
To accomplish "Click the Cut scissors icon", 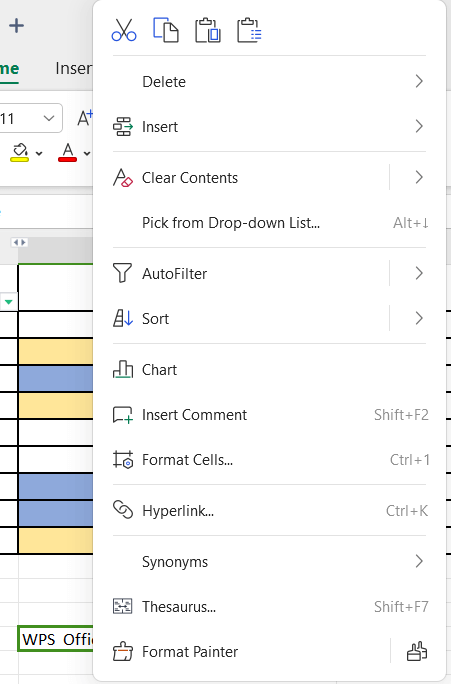I will [124, 30].
